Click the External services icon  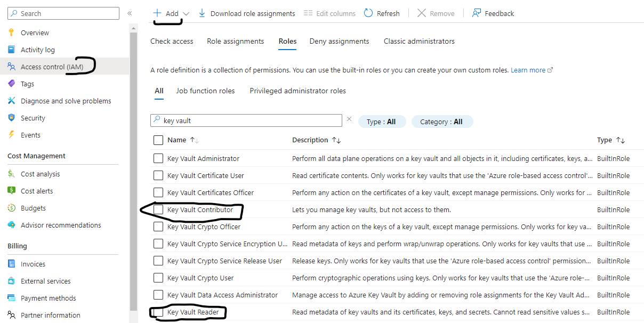pyautogui.click(x=11, y=281)
